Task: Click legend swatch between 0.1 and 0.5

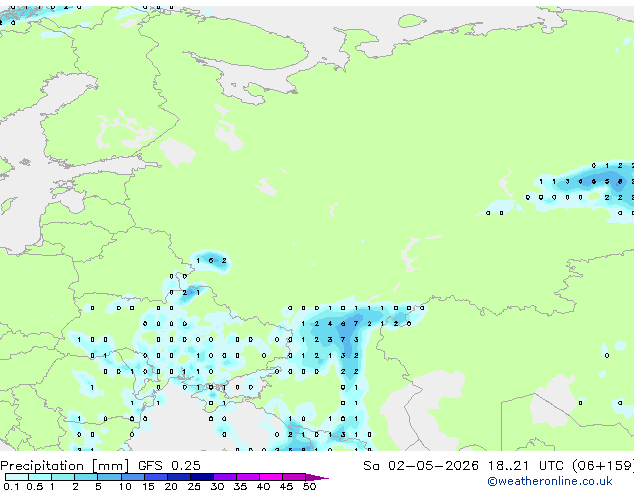Action: pyautogui.click(x=17, y=477)
